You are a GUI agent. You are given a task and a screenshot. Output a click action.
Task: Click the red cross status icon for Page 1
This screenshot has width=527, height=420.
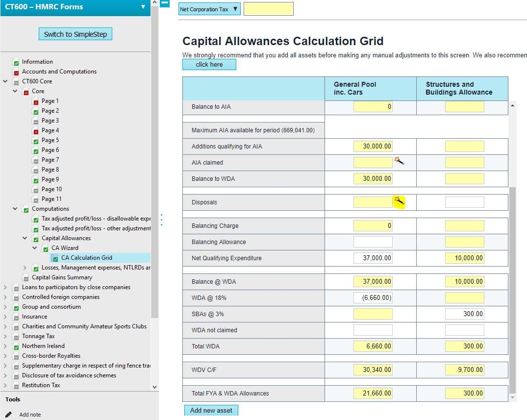36,101
